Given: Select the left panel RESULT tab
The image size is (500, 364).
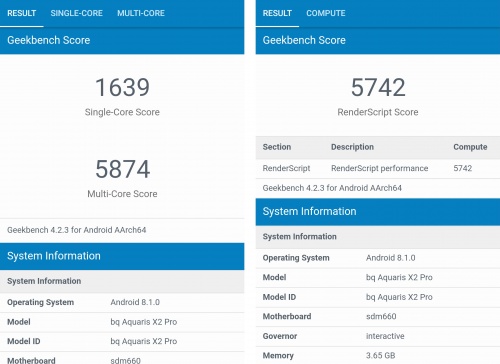Looking at the screenshot, I should pyautogui.click(x=22, y=13).
